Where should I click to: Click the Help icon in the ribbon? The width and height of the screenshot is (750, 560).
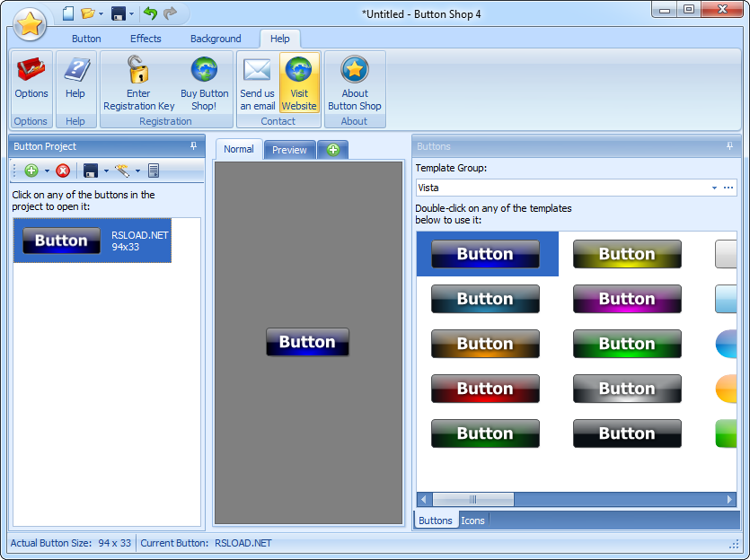point(75,81)
